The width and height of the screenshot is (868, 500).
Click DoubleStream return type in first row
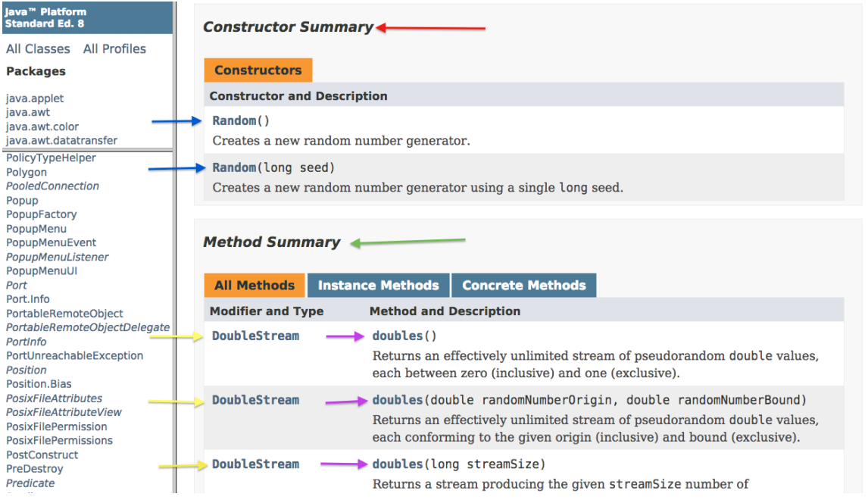[255, 336]
